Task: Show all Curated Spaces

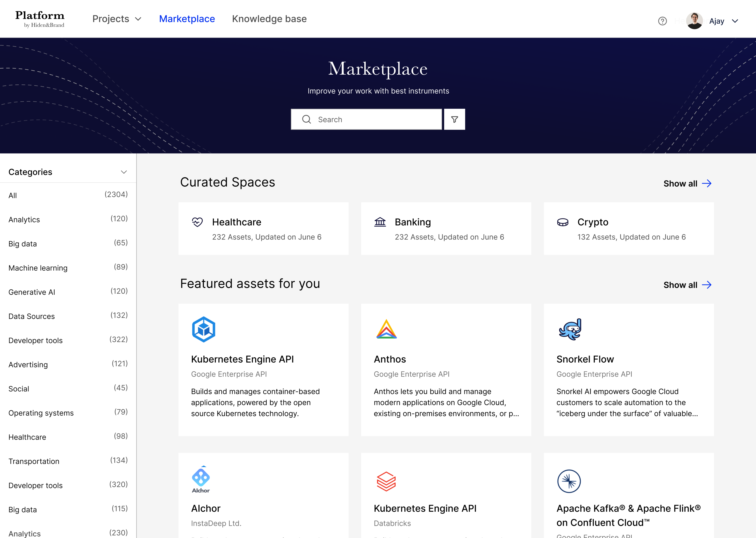Action: (688, 184)
